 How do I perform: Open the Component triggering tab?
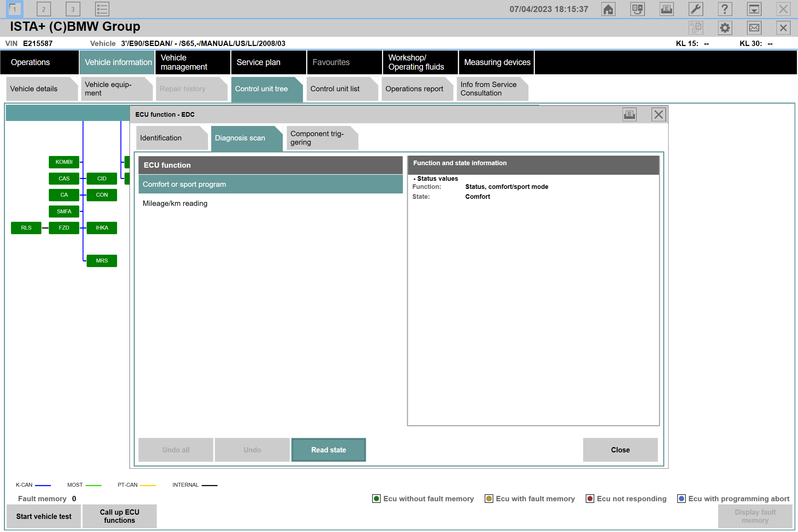click(x=322, y=138)
